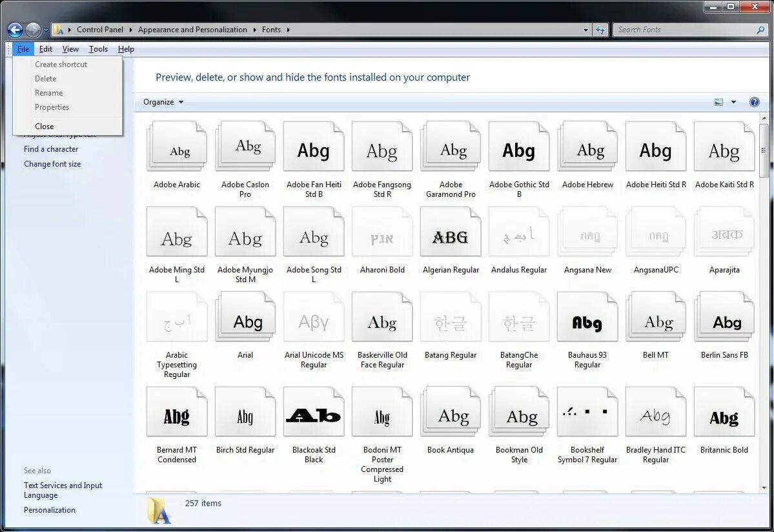
Task: Click the search magnifier icon
Action: [760, 30]
